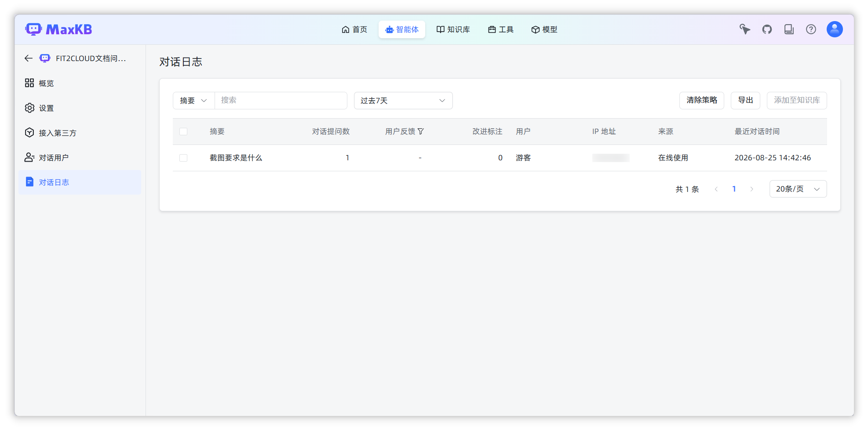Viewport: 868px width, 430px height.
Task: Focus the 搜索 input field
Action: [x=281, y=101]
